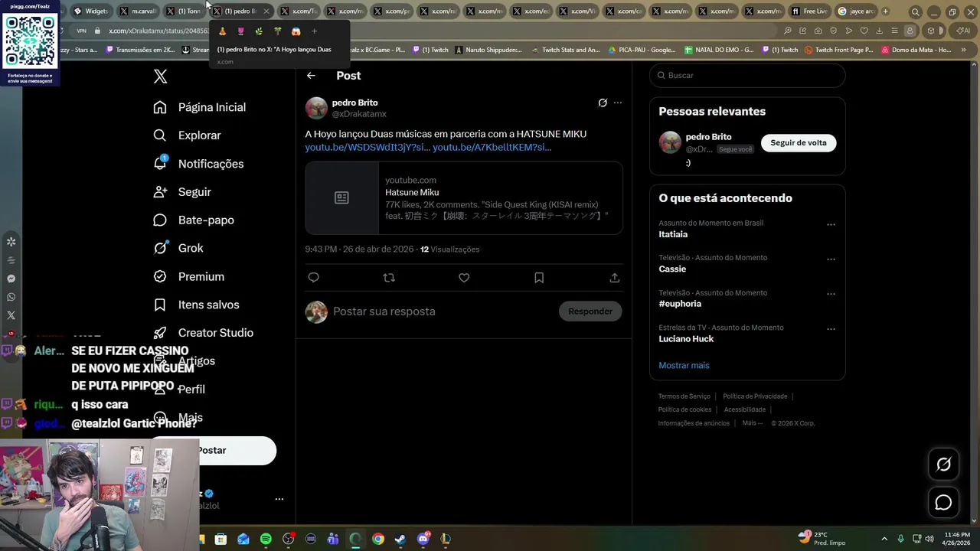Open more options for Itatiaia trend
Screen dimensions: 980x551
pos(831,225)
